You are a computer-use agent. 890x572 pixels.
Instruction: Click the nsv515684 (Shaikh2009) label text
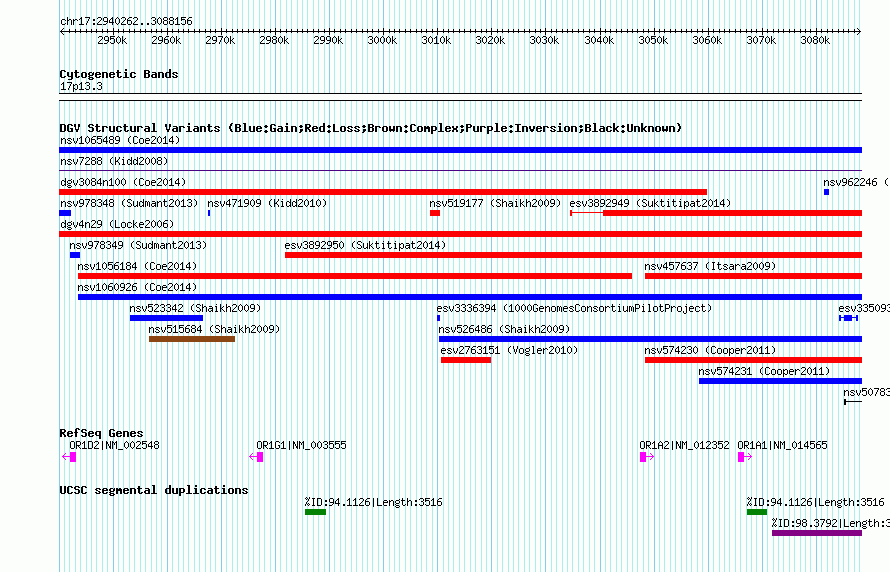coord(214,329)
